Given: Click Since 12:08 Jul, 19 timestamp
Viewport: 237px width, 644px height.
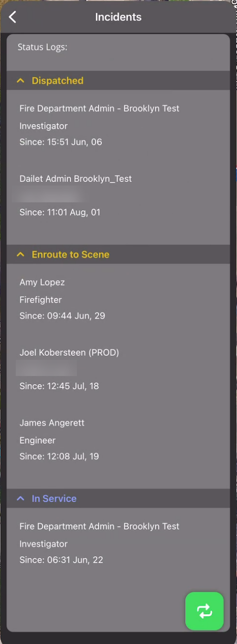Looking at the screenshot, I should [x=59, y=456].
